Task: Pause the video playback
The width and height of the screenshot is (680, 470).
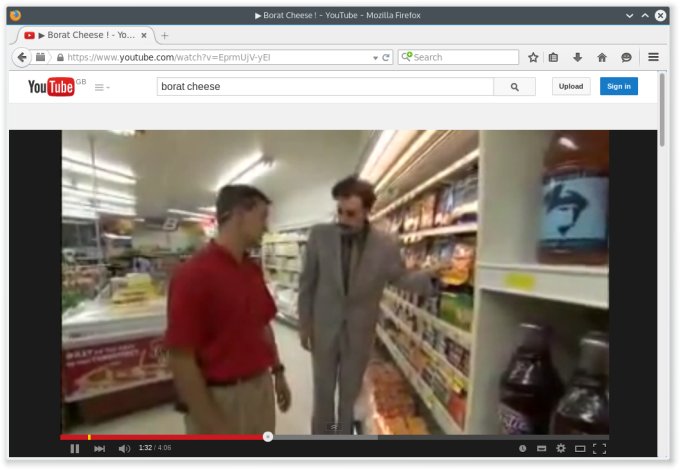Action: [x=75, y=448]
